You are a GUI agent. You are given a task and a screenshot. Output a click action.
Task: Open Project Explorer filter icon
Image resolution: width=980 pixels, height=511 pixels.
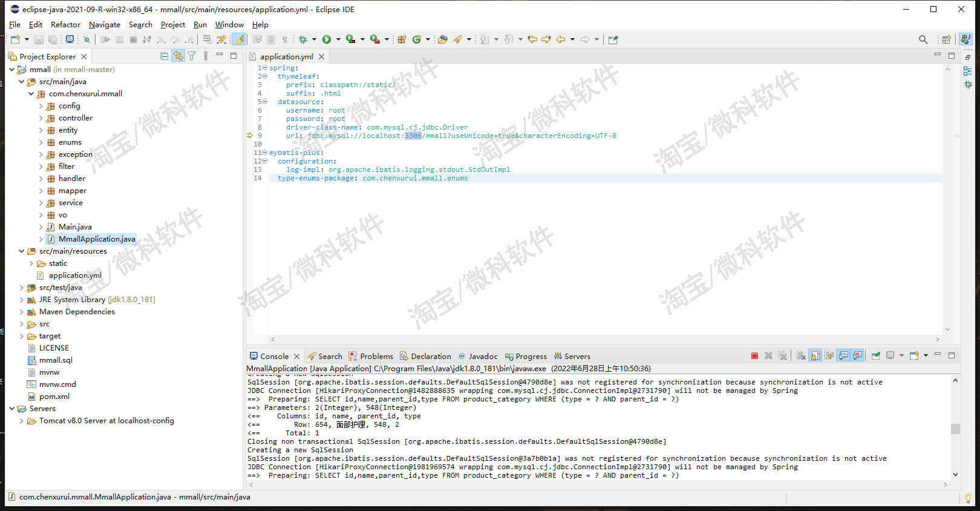tap(192, 56)
